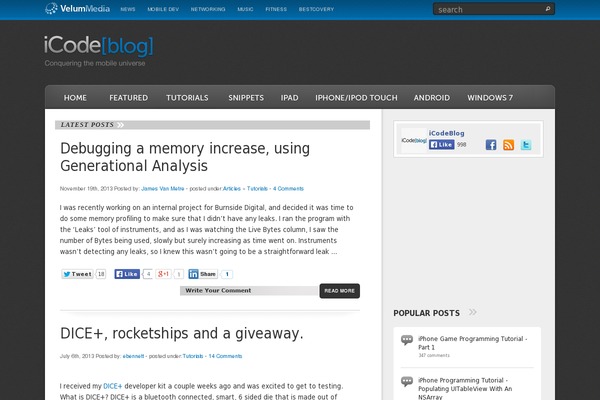Click the Write Your Comment bar
The image size is (600, 400).
pyautogui.click(x=249, y=291)
